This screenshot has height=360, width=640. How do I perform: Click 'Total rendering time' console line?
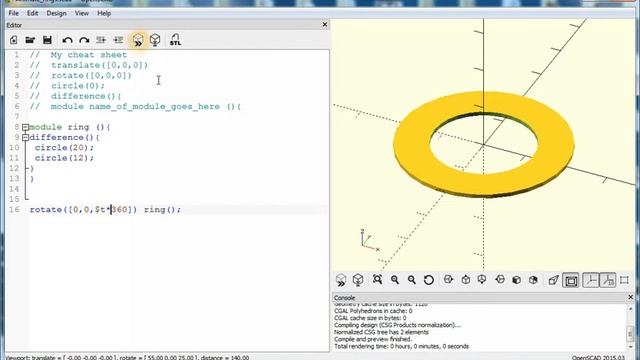pos(402,346)
